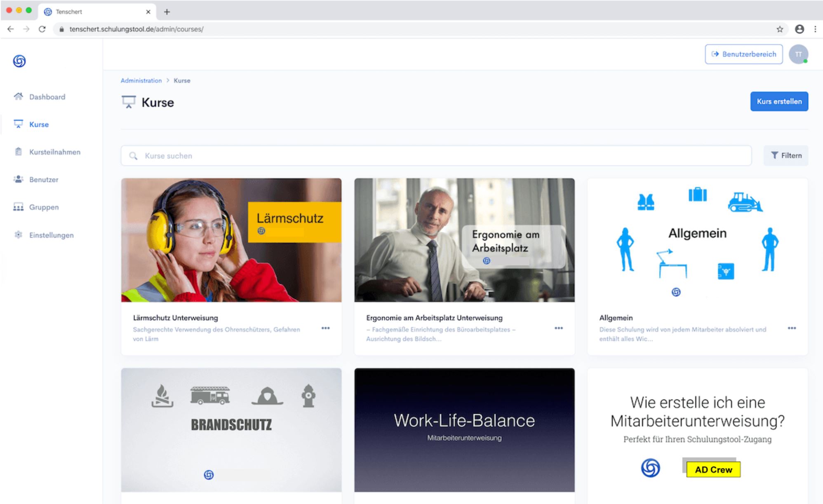Click the Benutzer people icon
Screen dimensions: 823x504
tap(18, 179)
